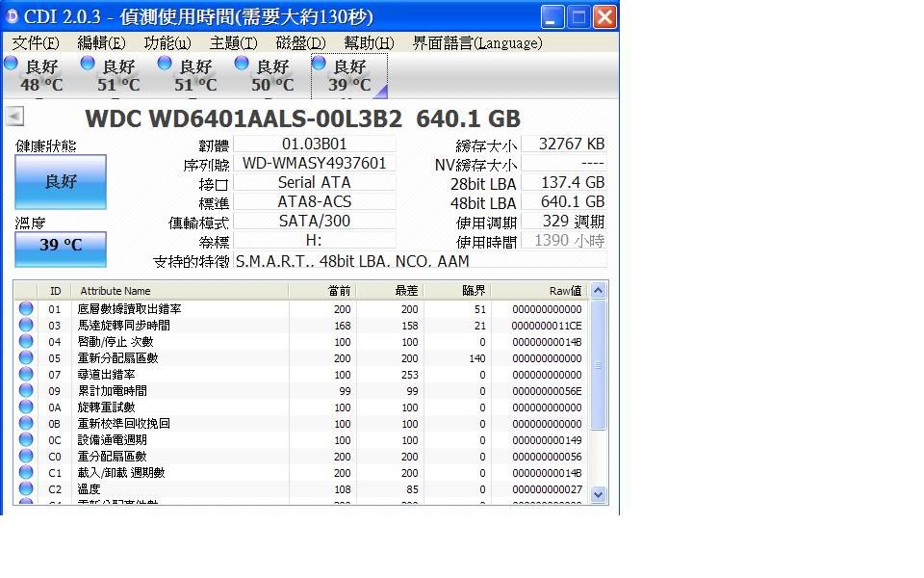Click the power-on count value 329
Screen dimensions: 924x578
point(564,222)
